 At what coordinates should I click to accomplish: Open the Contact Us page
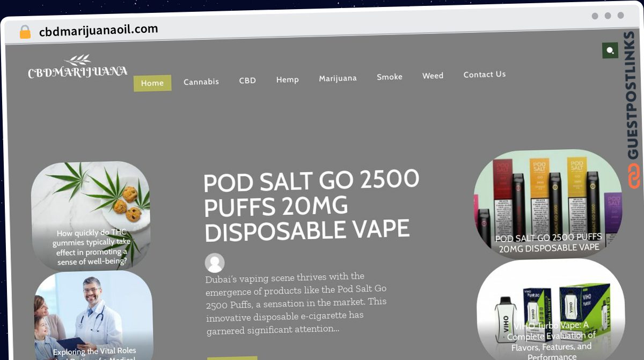tap(485, 74)
